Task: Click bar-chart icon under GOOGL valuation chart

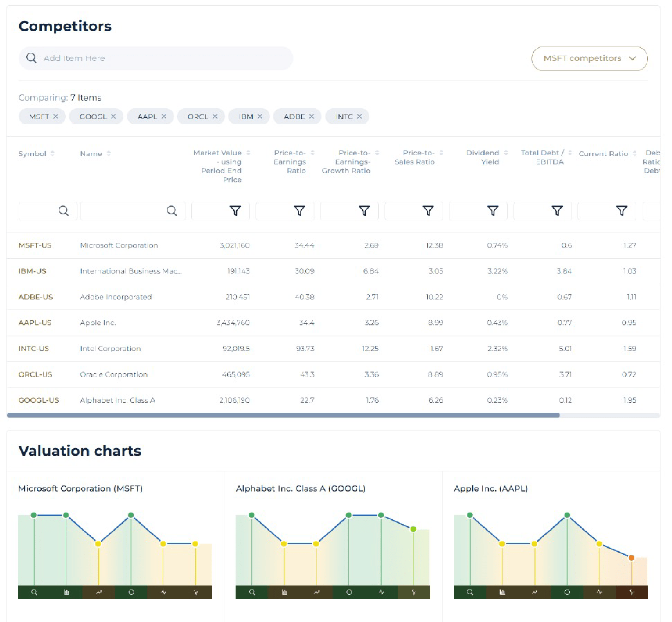Action: (284, 592)
